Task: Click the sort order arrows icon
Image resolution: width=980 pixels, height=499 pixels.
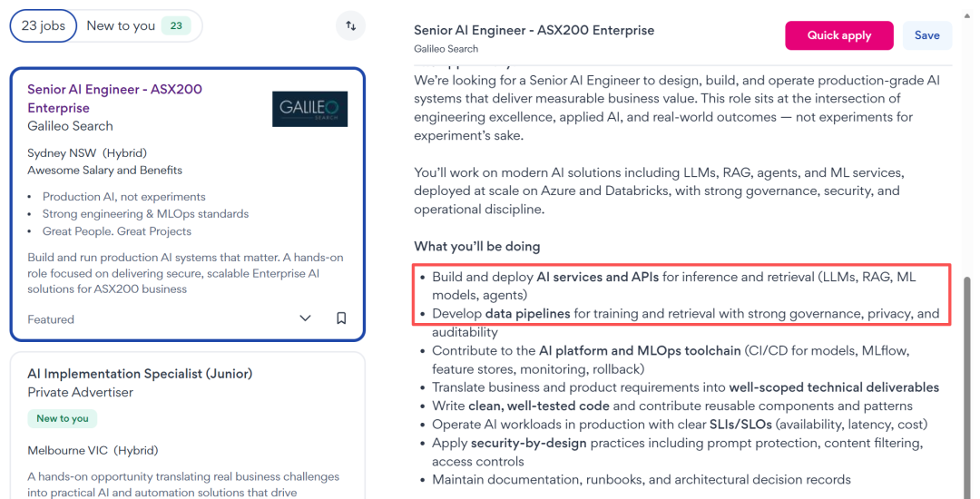Action: tap(350, 26)
